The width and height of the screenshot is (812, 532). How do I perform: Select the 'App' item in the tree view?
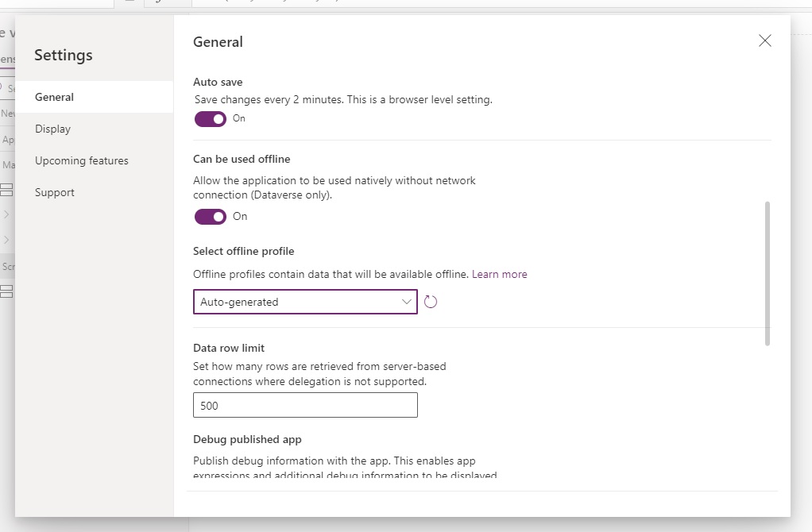tap(7, 140)
